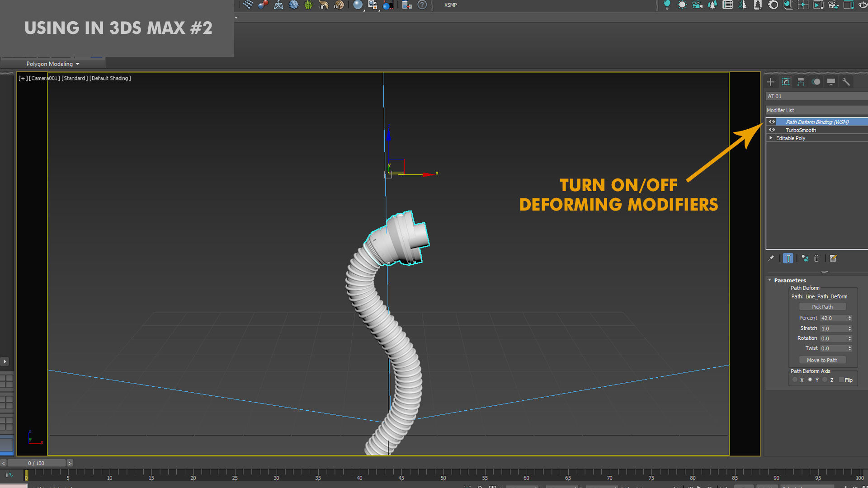Adjust Rotation spinner arrows

tap(850, 338)
